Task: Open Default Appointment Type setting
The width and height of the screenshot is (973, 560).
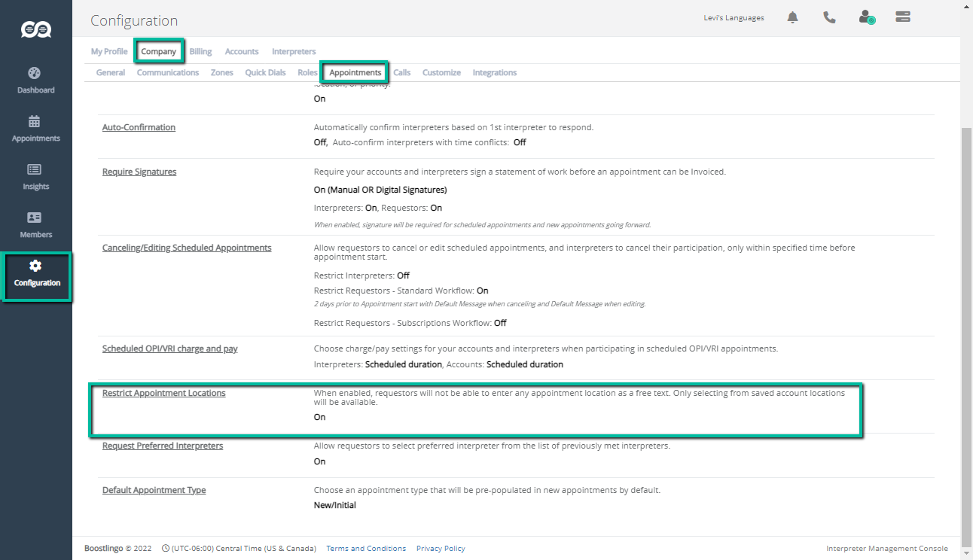Action: (x=154, y=490)
